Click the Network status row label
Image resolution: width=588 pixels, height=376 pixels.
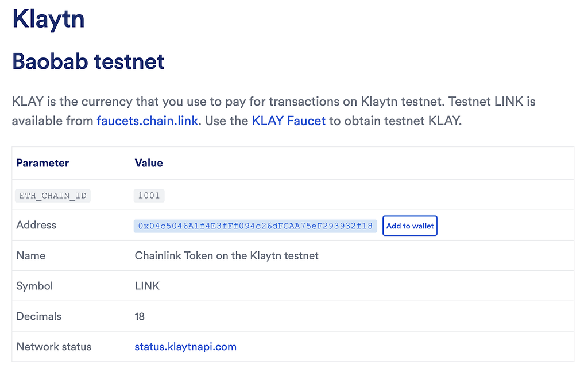pos(54,346)
